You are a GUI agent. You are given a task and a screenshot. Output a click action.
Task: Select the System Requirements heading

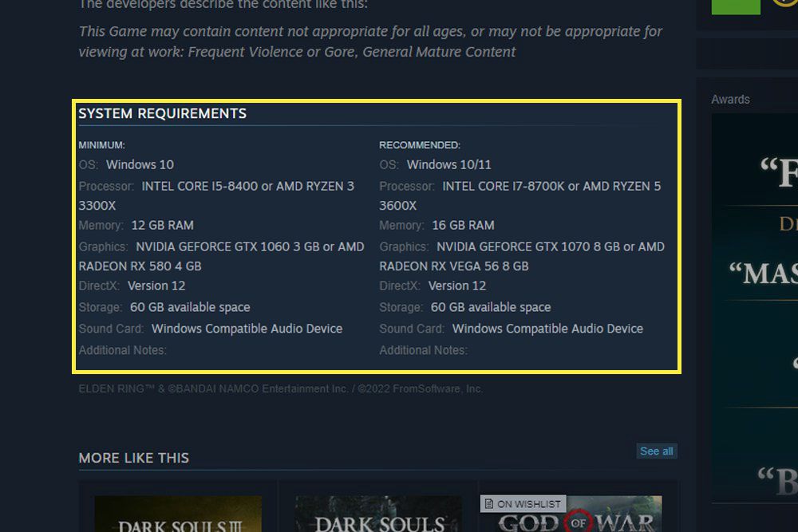coord(162,113)
